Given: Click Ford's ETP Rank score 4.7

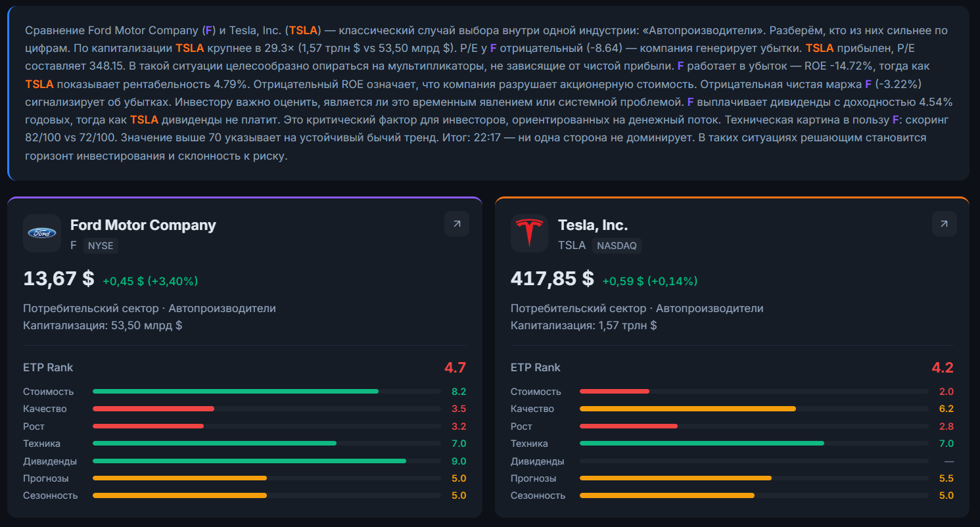Looking at the screenshot, I should 455,367.
